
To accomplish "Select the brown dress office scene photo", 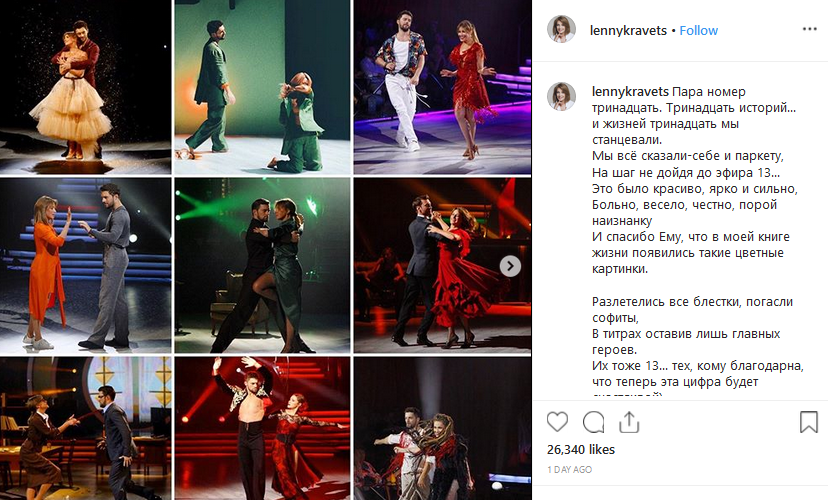I will (86, 428).
